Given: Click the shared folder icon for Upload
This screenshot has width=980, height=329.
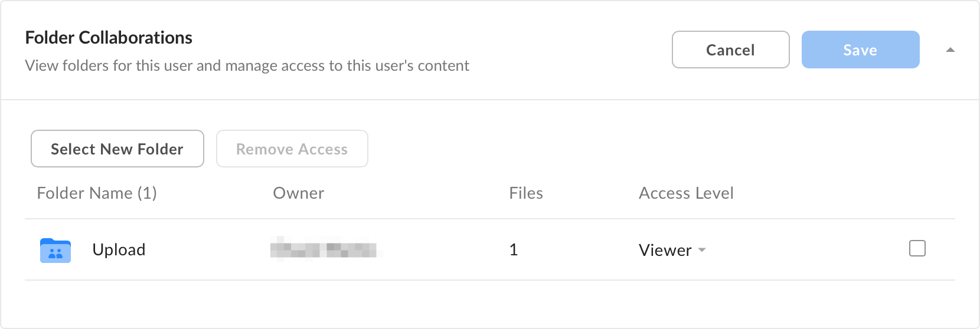Looking at the screenshot, I should 55,250.
